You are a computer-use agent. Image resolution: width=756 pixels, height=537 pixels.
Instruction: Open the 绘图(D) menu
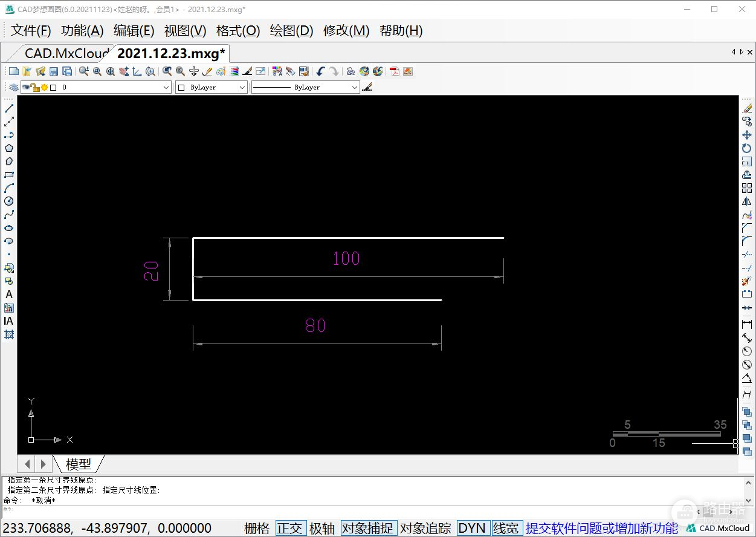click(x=291, y=31)
